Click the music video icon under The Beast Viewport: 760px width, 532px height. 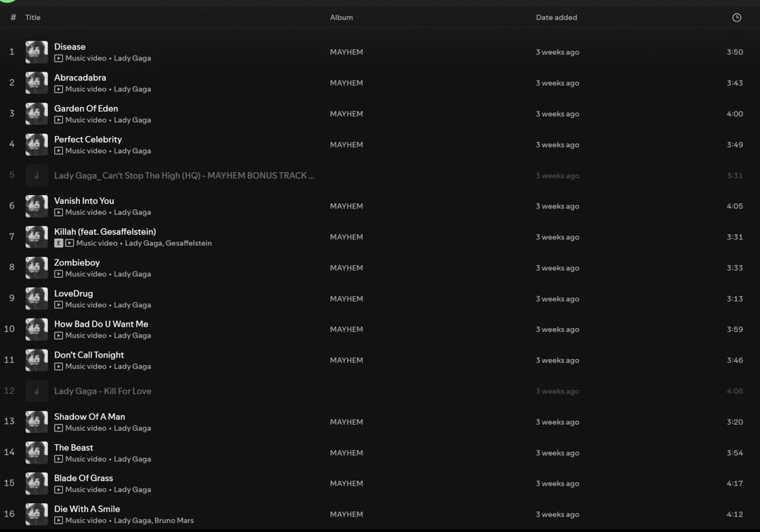click(x=58, y=459)
